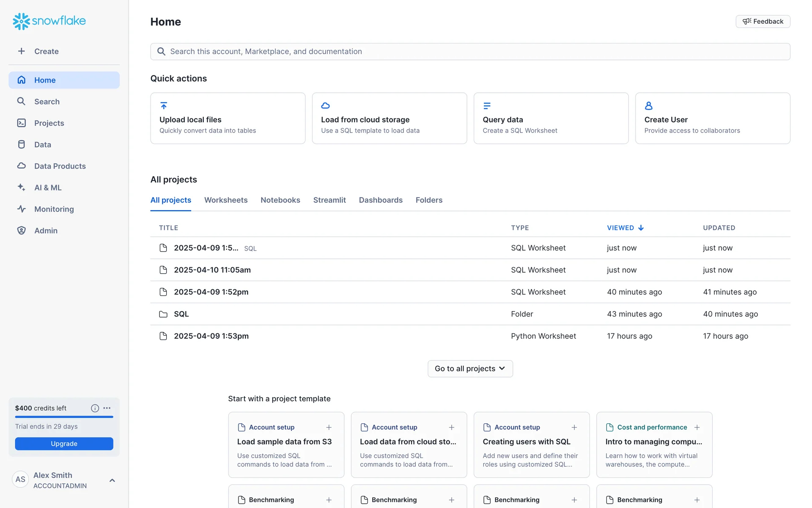Open the Admin shield menu
Image resolution: width=812 pixels, height=508 pixels.
click(46, 231)
